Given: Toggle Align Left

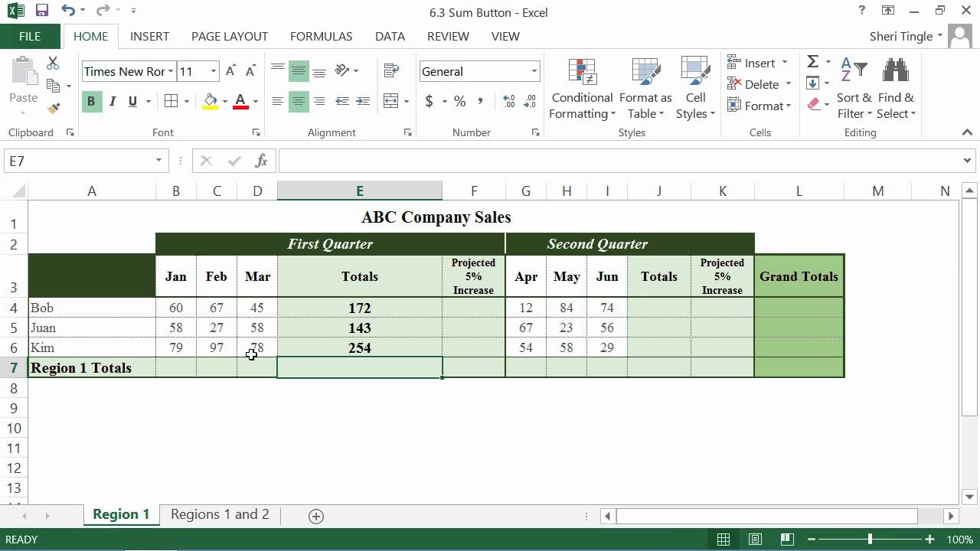Looking at the screenshot, I should (x=278, y=101).
